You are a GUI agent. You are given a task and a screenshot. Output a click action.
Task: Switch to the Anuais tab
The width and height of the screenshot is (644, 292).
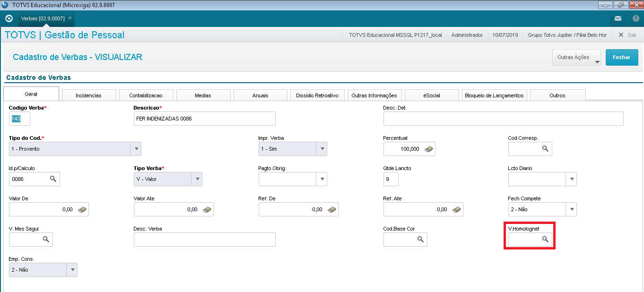coord(260,95)
